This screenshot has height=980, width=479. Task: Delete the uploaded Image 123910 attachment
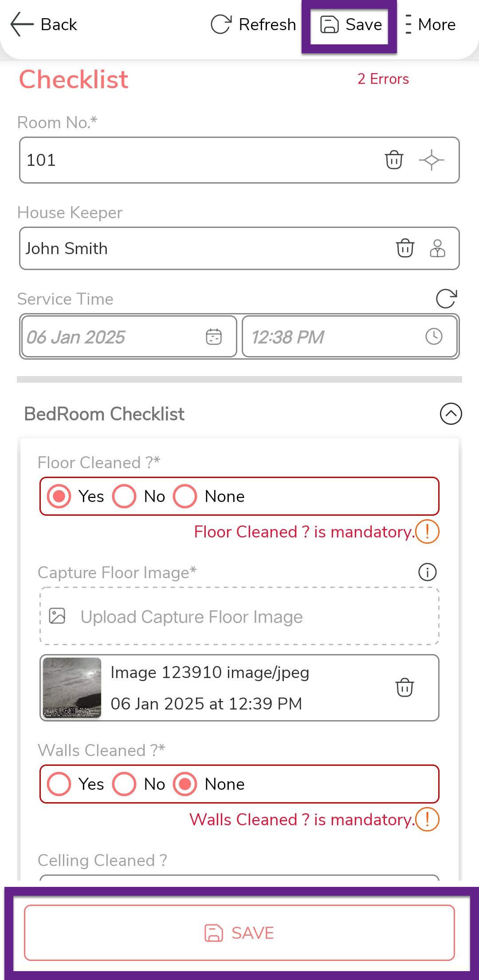coord(404,688)
